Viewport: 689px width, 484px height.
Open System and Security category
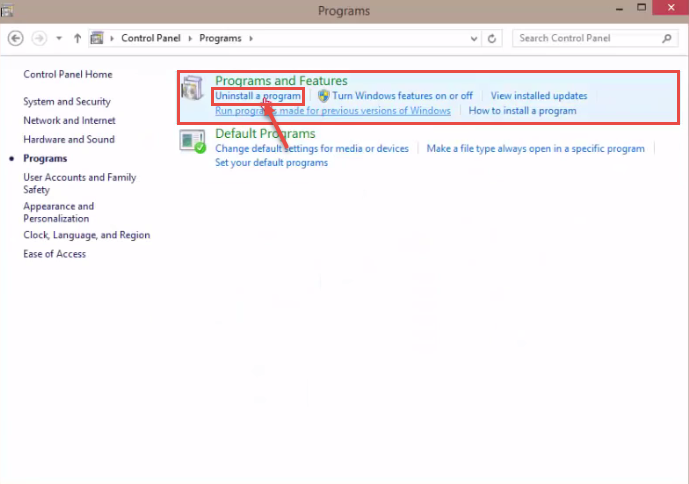click(x=67, y=102)
